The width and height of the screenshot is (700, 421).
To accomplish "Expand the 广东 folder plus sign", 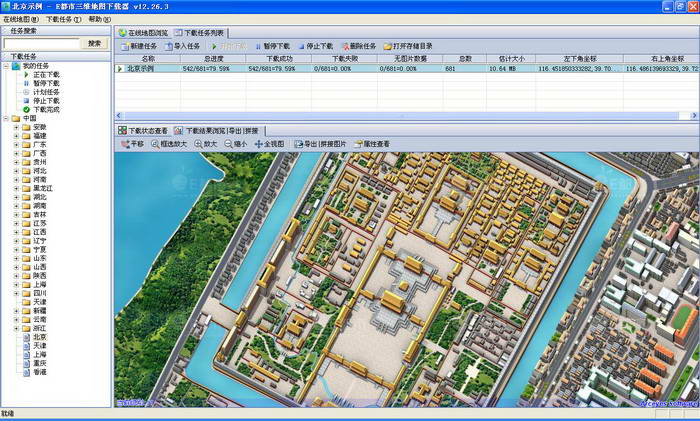I will click(17, 145).
